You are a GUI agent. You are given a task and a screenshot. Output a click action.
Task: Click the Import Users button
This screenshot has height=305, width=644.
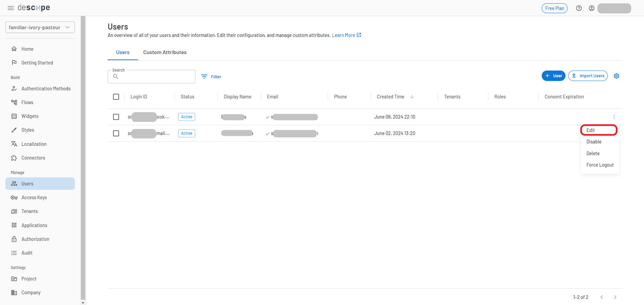tap(588, 76)
